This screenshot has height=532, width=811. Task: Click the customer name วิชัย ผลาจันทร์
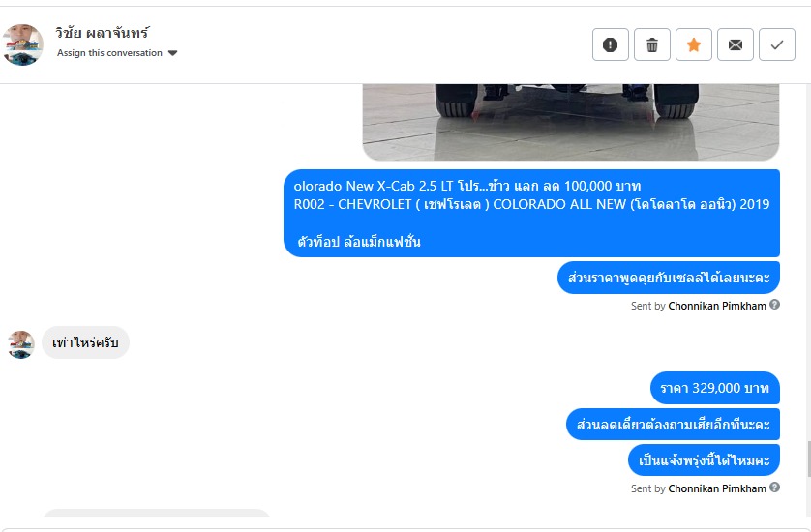pyautogui.click(x=102, y=33)
